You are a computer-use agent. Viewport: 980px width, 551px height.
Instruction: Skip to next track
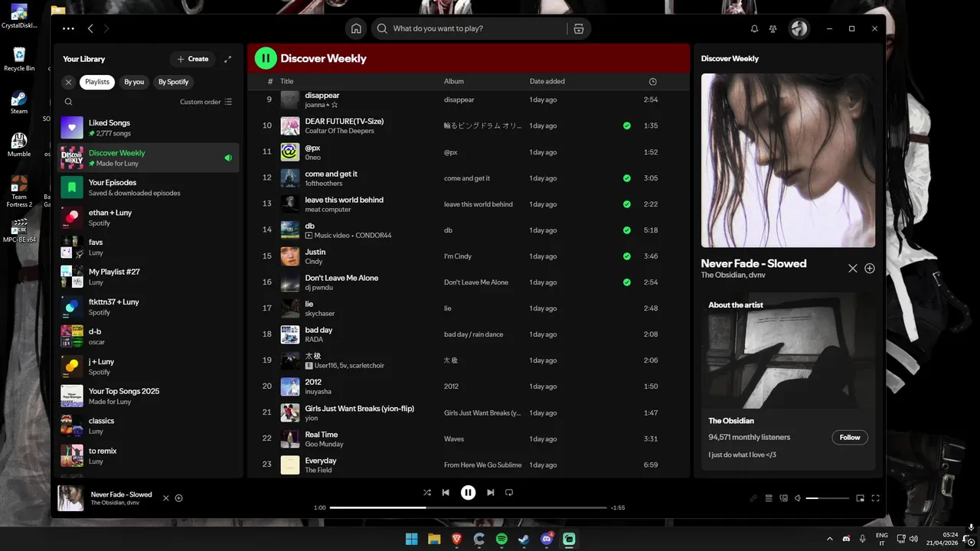coord(491,493)
